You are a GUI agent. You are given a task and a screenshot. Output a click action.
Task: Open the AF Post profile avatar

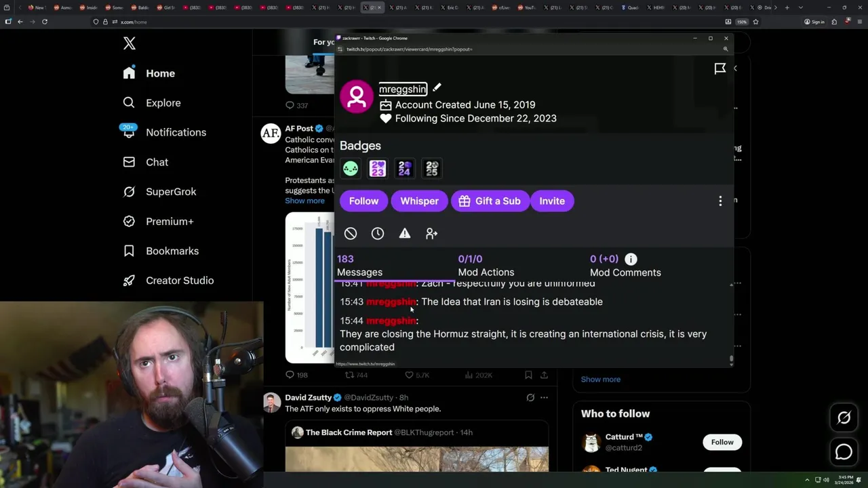(x=271, y=134)
